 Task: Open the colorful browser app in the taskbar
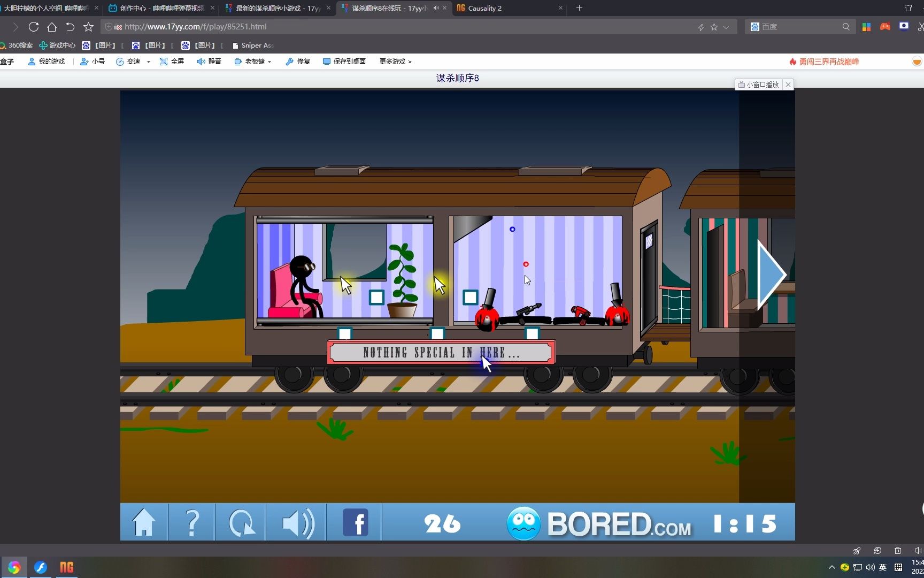coord(14,567)
